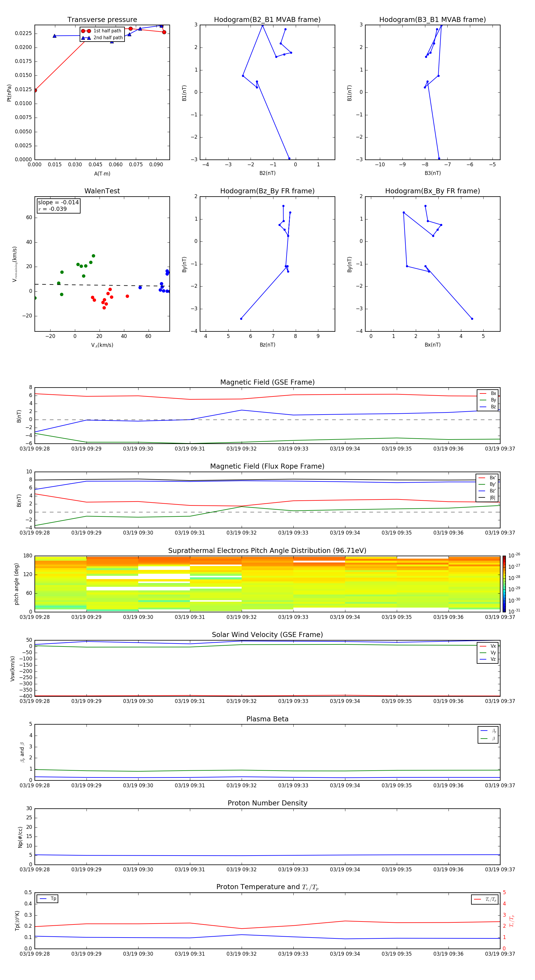This screenshot has width=535, height=980.
Task: Click the dashed regression line in WalenTest
Action: tap(102, 285)
